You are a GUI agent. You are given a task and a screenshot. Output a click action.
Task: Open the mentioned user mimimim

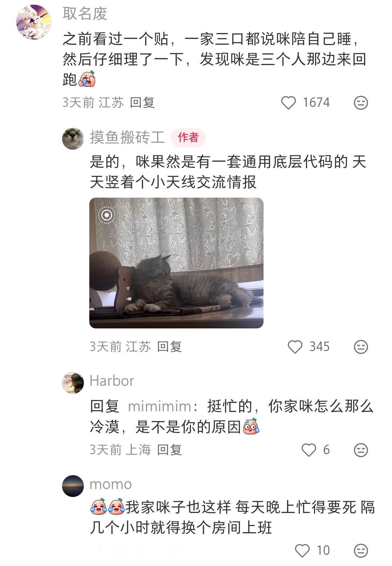[160, 406]
